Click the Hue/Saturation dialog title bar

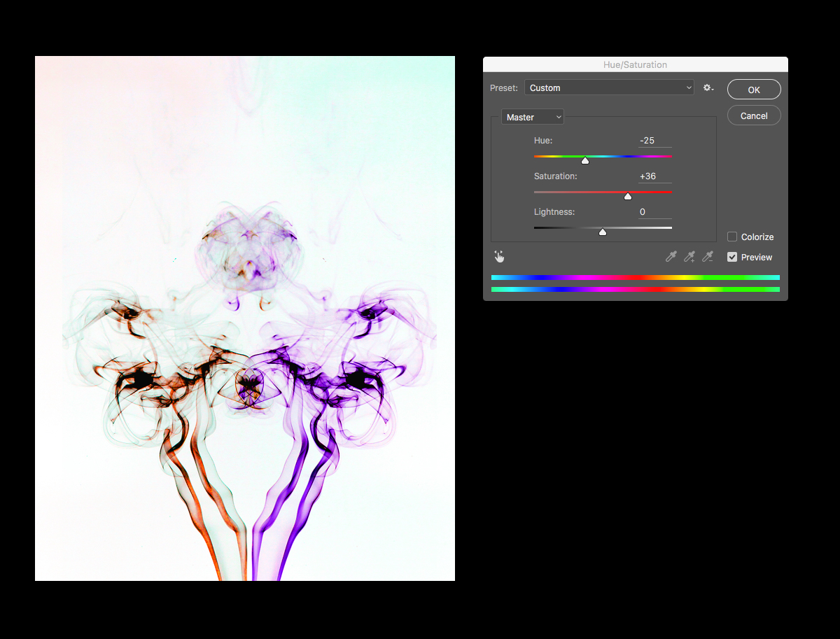(x=636, y=64)
